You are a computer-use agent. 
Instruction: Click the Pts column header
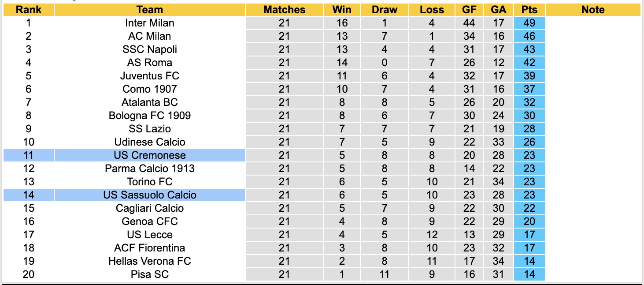tap(529, 10)
